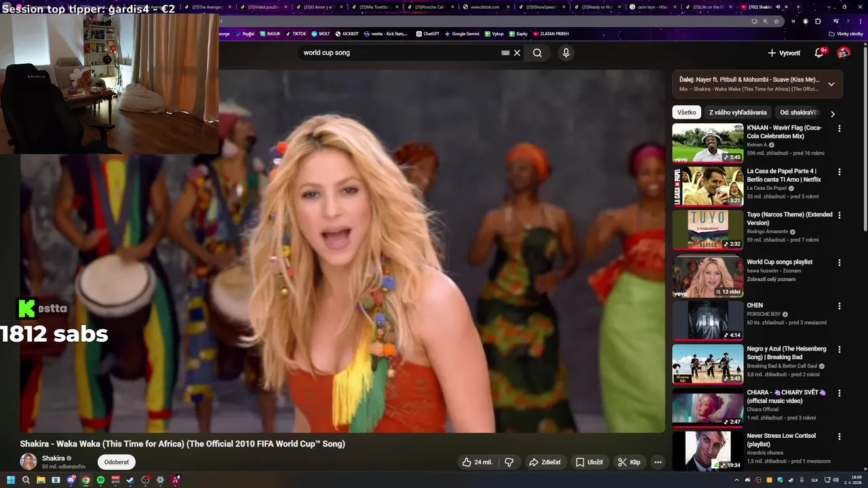Screen dimensions: 868x488
Task: Open options menu for OHEN video
Action: [x=840, y=306]
